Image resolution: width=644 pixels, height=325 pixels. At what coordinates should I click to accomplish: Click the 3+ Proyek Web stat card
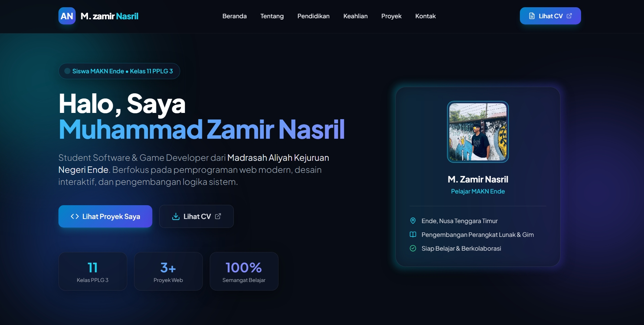pyautogui.click(x=168, y=271)
